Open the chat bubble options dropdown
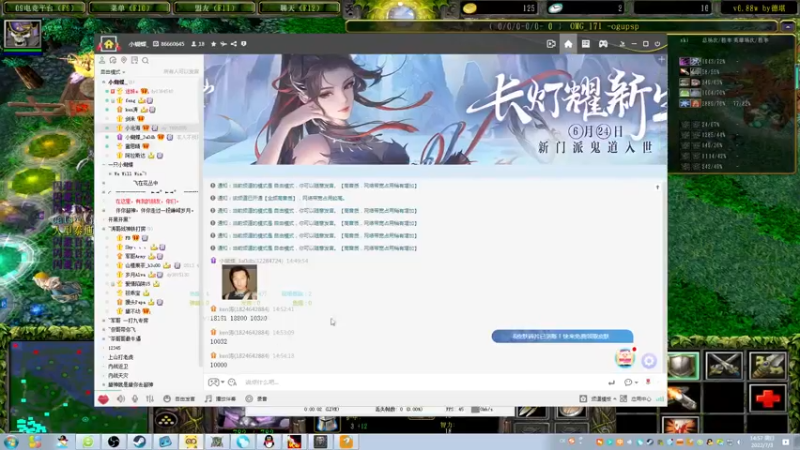 [x=631, y=382]
